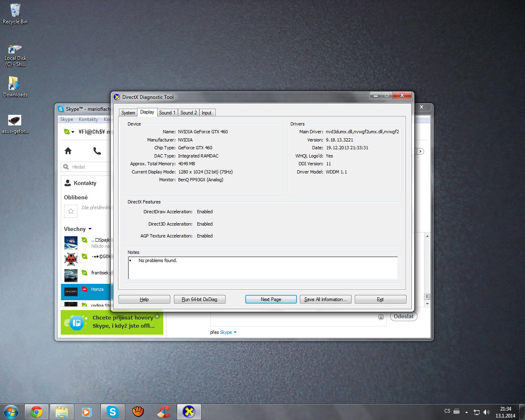This screenshot has width=525, height=420.
Task: Click the CS input language indicator
Action: pos(447,411)
